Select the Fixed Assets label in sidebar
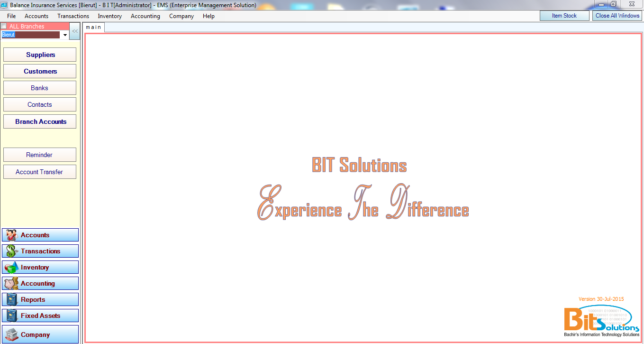 tap(41, 316)
